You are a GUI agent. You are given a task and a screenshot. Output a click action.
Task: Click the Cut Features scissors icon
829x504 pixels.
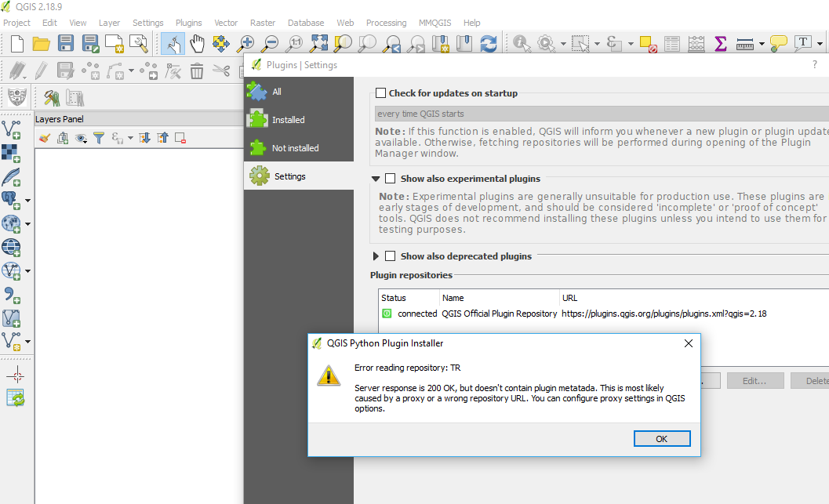[x=221, y=71]
